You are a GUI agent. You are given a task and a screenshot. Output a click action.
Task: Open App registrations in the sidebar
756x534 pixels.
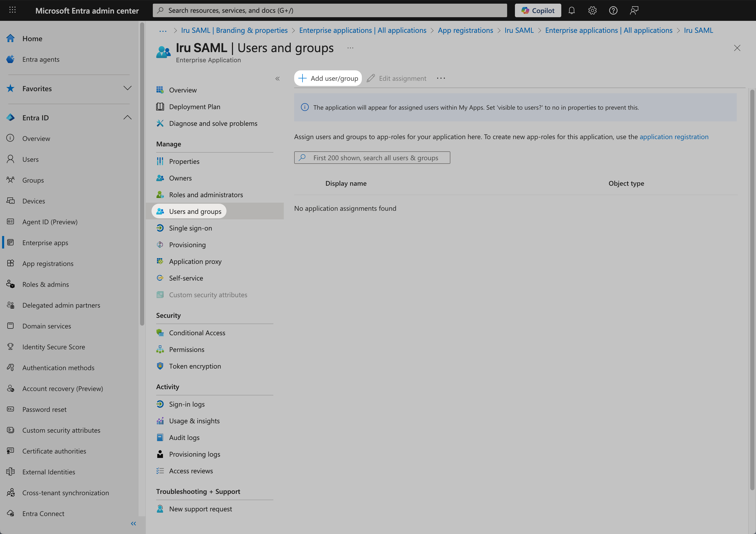tap(48, 264)
